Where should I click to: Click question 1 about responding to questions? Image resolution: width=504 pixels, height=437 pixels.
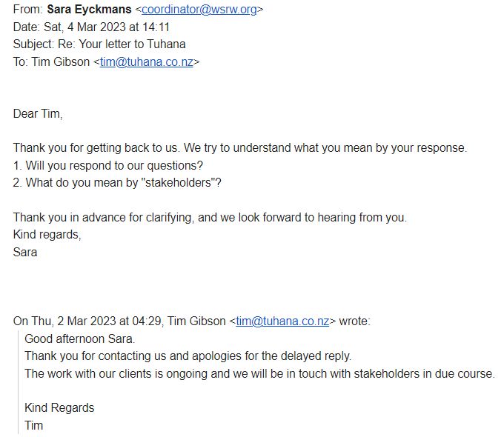click(107, 164)
